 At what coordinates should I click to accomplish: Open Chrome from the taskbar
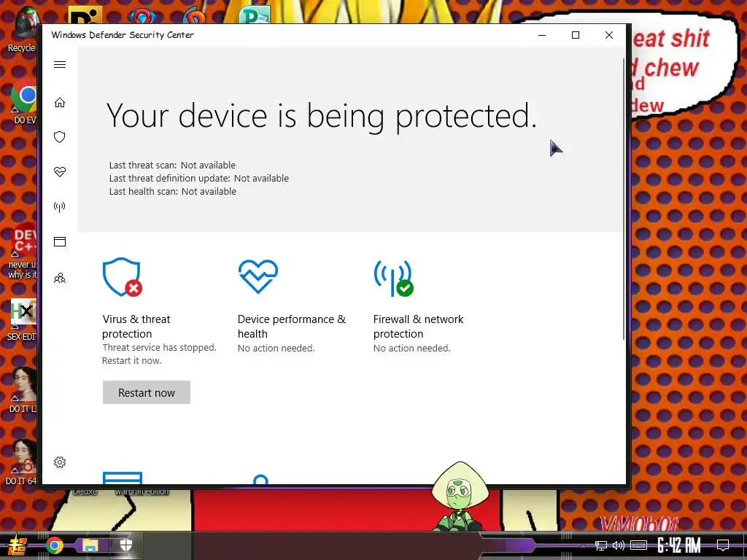[54, 545]
